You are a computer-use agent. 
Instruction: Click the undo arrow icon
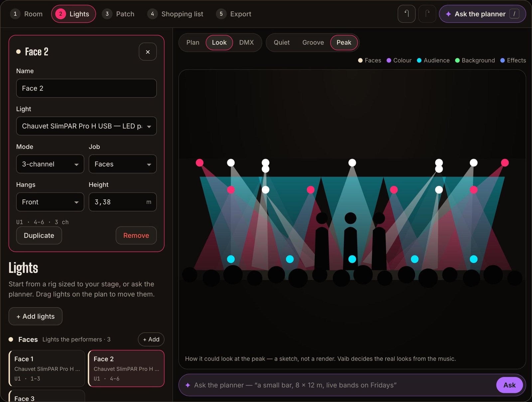406,14
